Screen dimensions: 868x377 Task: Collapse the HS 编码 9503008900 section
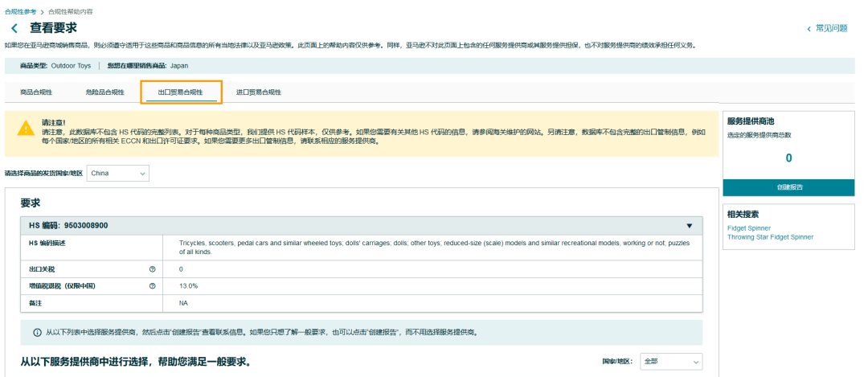pos(689,226)
